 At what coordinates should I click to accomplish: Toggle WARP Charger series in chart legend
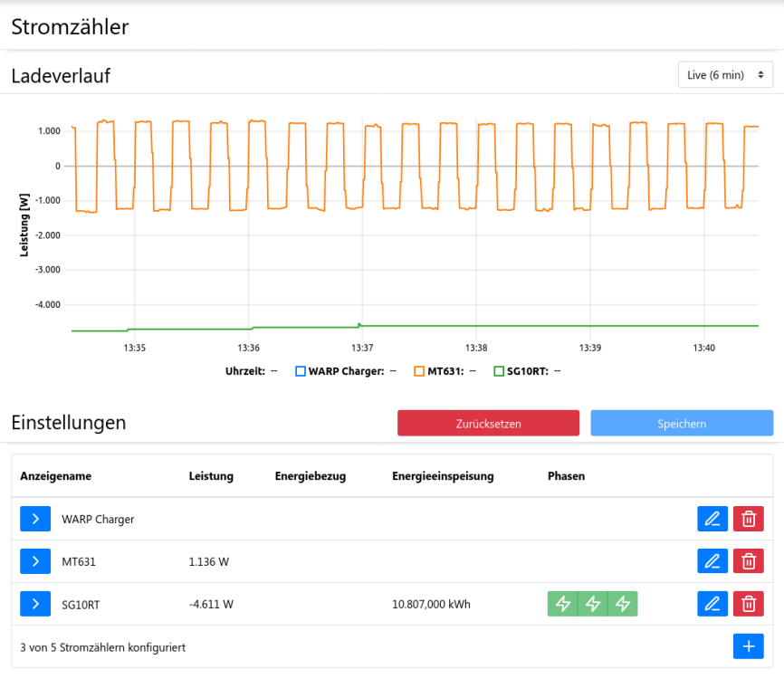pyautogui.click(x=344, y=371)
